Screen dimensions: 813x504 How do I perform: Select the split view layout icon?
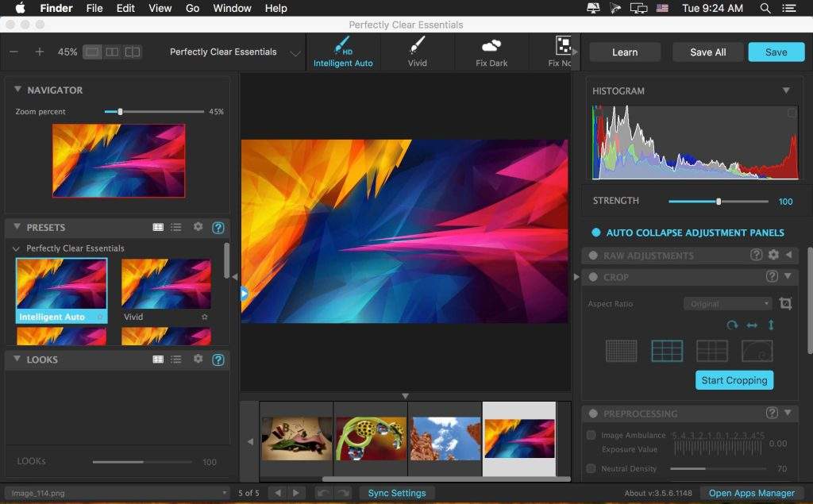[x=113, y=52]
